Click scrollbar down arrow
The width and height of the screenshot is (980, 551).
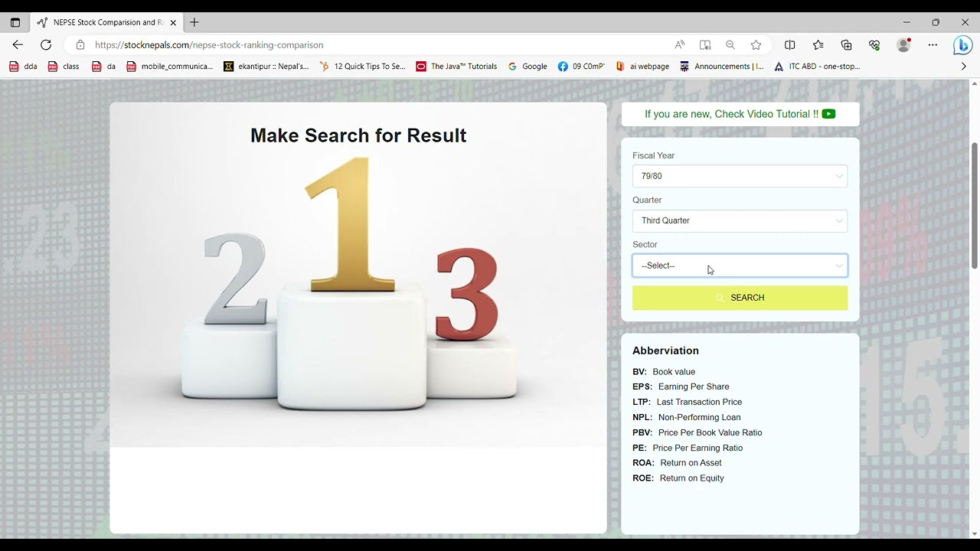click(x=974, y=533)
